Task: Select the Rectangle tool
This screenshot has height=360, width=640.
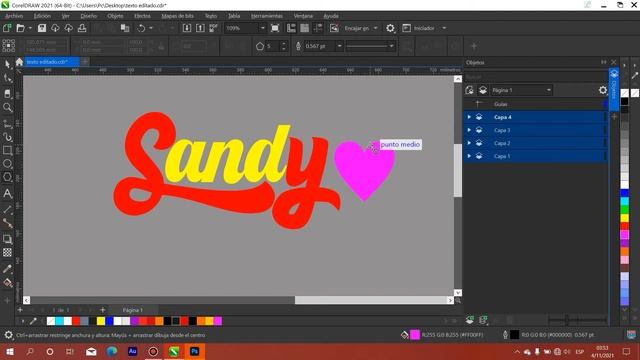Action: [7, 150]
